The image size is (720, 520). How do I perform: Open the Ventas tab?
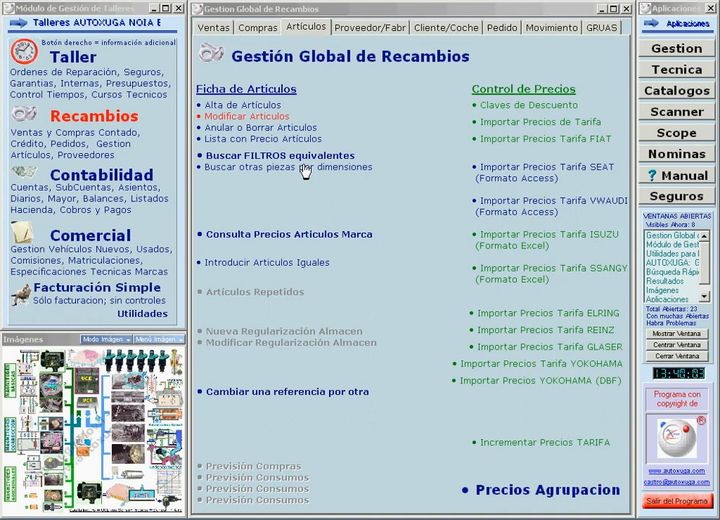pos(213,28)
